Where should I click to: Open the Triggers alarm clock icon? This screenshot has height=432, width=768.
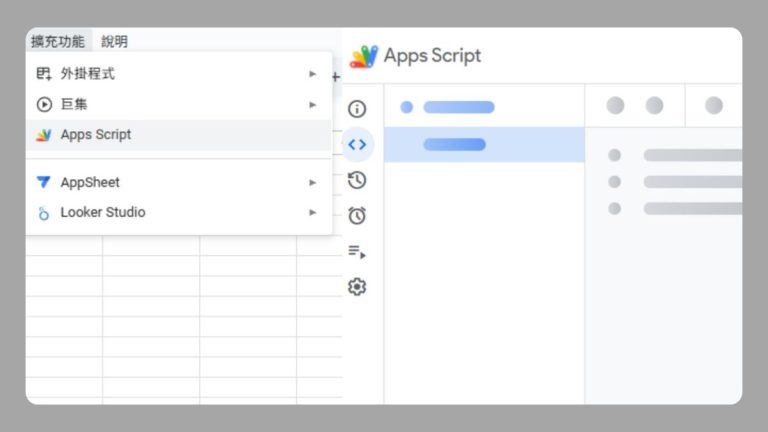(357, 216)
